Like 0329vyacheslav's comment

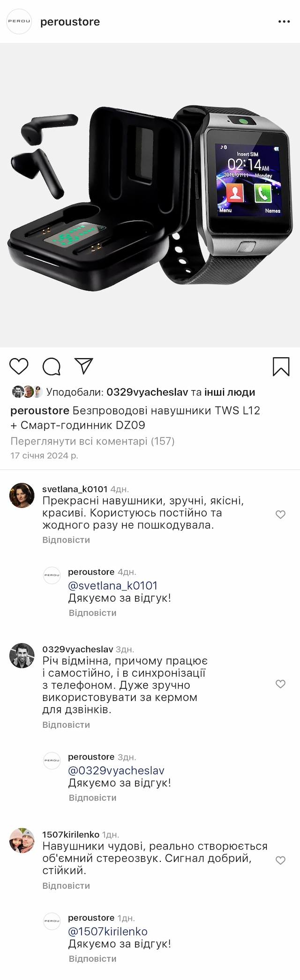(280, 684)
